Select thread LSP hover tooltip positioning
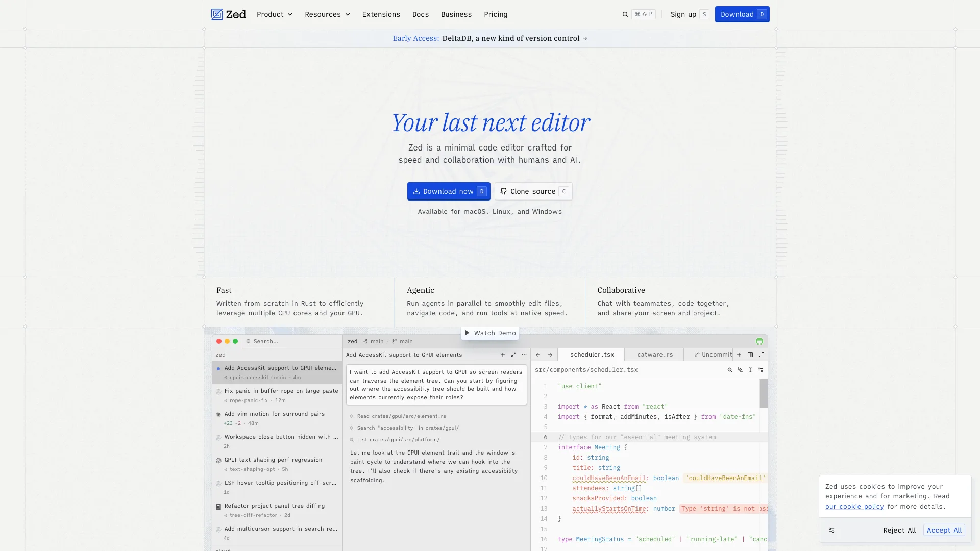 [277, 487]
